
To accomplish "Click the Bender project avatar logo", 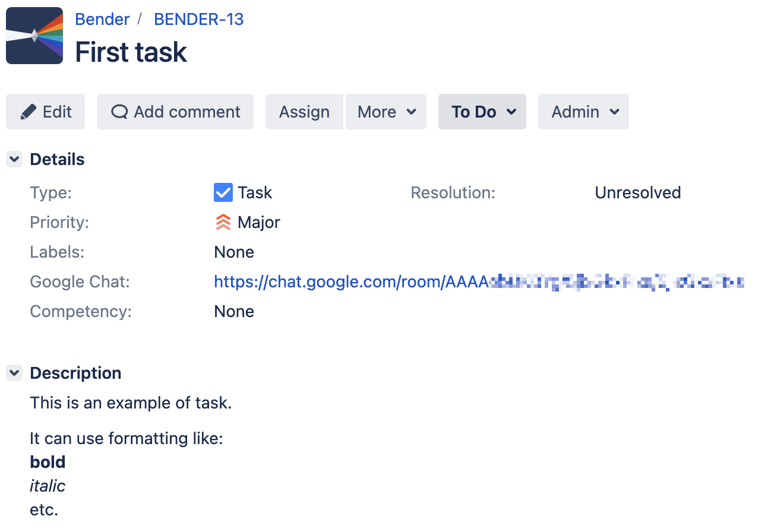I will click(34, 34).
